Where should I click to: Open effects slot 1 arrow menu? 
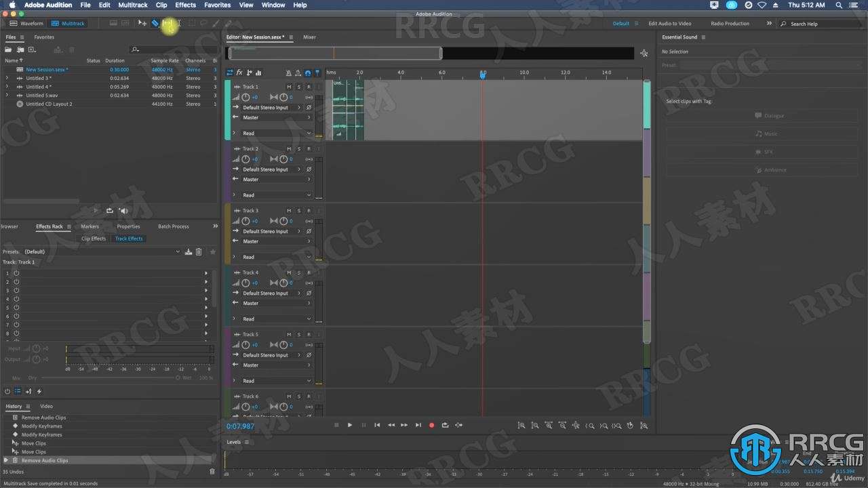click(206, 273)
